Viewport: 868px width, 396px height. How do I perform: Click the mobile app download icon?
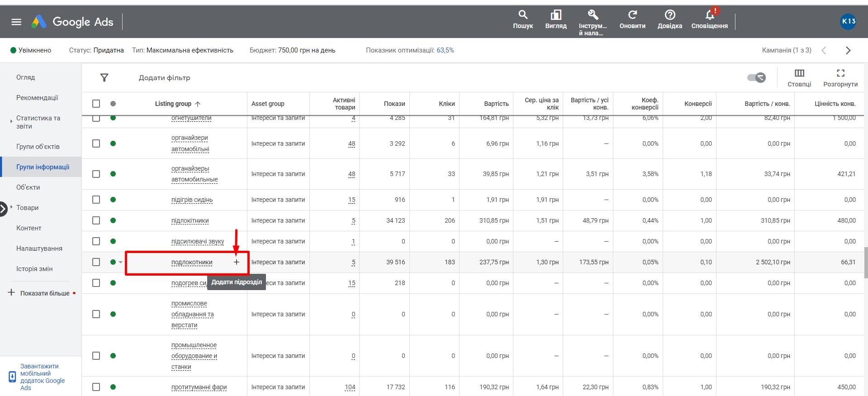[13, 377]
